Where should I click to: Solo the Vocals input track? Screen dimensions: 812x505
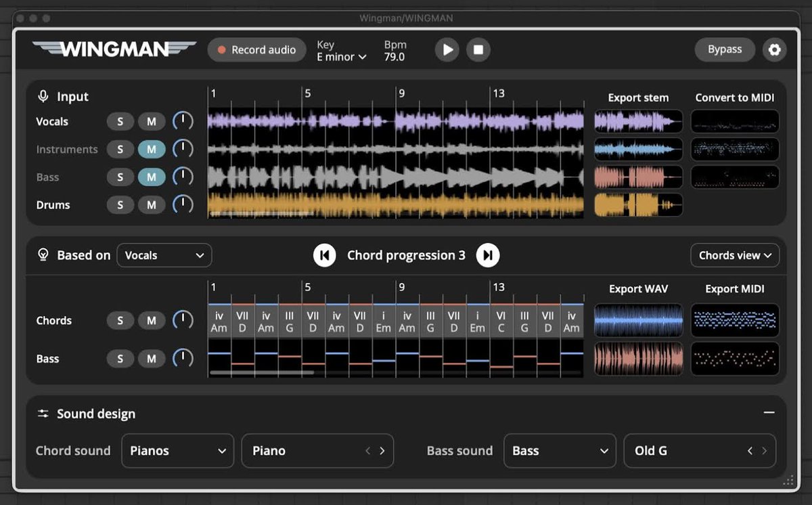(120, 122)
